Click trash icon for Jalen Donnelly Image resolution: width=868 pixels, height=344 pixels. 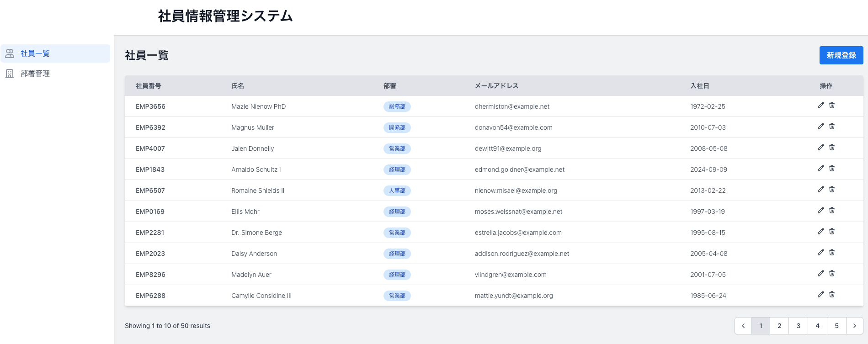pos(832,148)
